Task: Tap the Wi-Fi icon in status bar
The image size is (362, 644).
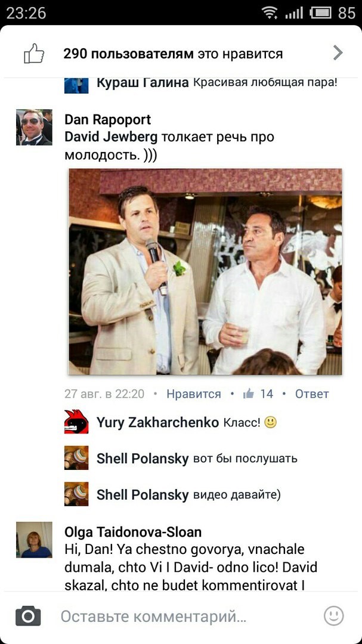Action: [270, 13]
